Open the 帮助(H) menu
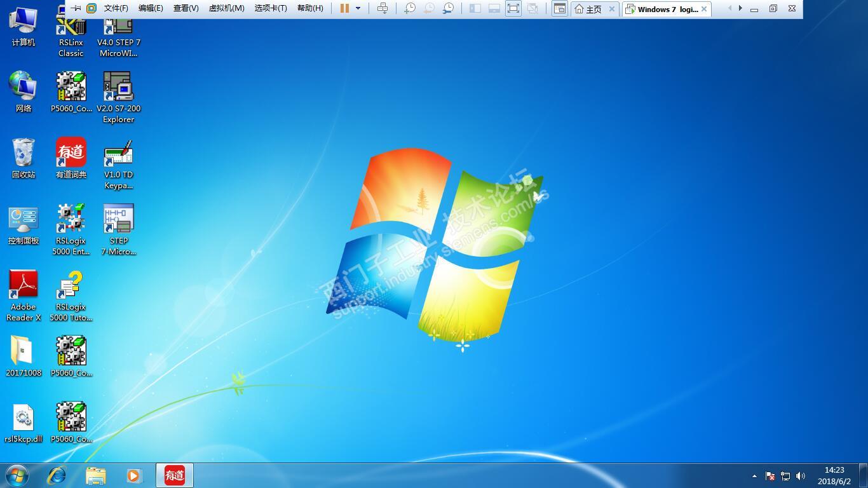This screenshot has height=488, width=868. coord(310,8)
